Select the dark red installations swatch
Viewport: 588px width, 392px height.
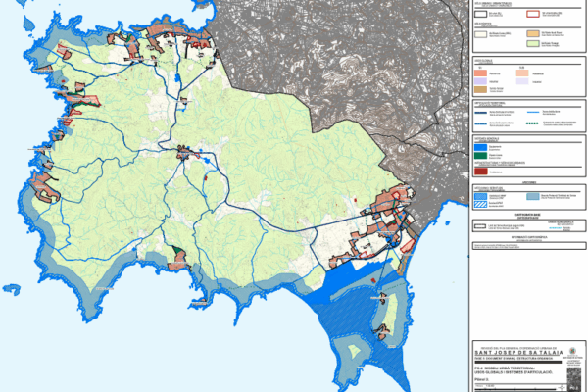[481, 171]
